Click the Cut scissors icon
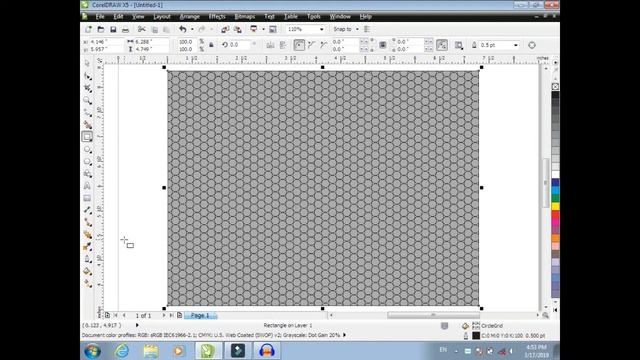Viewport: 640px width, 360px height. [x=142, y=29]
